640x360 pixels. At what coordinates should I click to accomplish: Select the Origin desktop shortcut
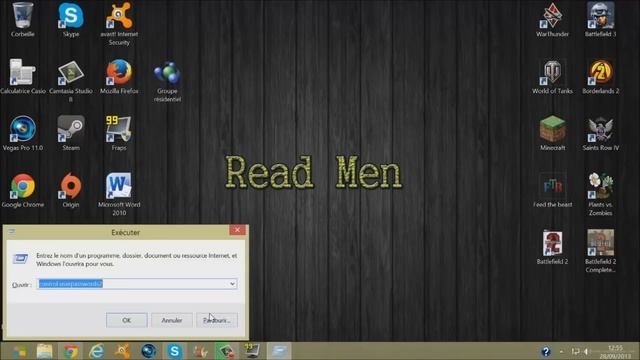click(71, 190)
